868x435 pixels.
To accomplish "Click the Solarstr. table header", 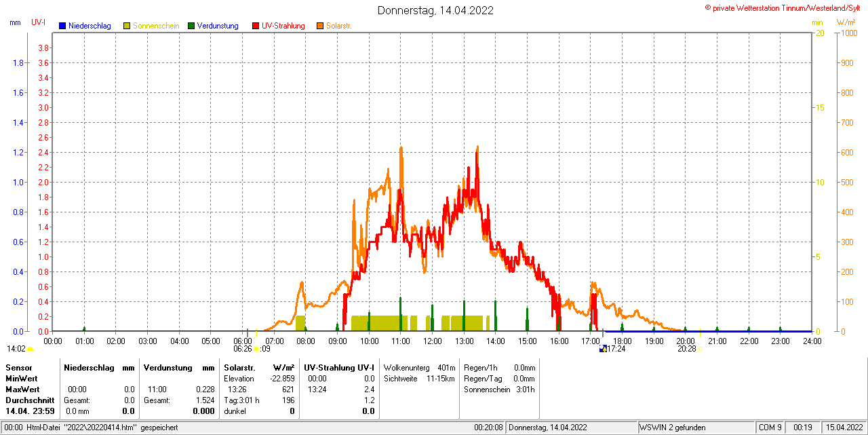I will (x=239, y=367).
